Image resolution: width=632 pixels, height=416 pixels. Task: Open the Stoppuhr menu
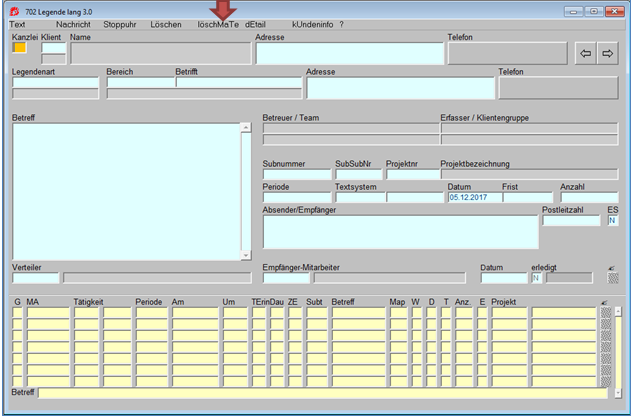click(x=121, y=24)
